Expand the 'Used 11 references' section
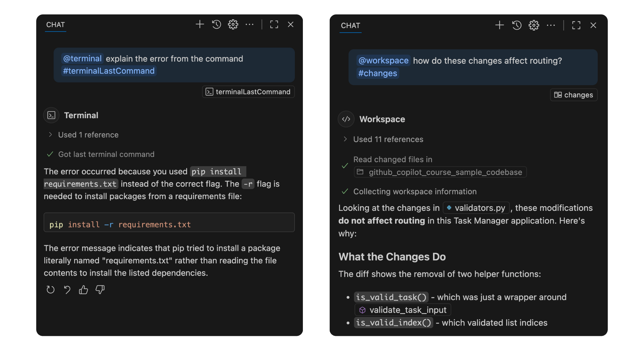The width and height of the screenshot is (644, 362). point(388,139)
